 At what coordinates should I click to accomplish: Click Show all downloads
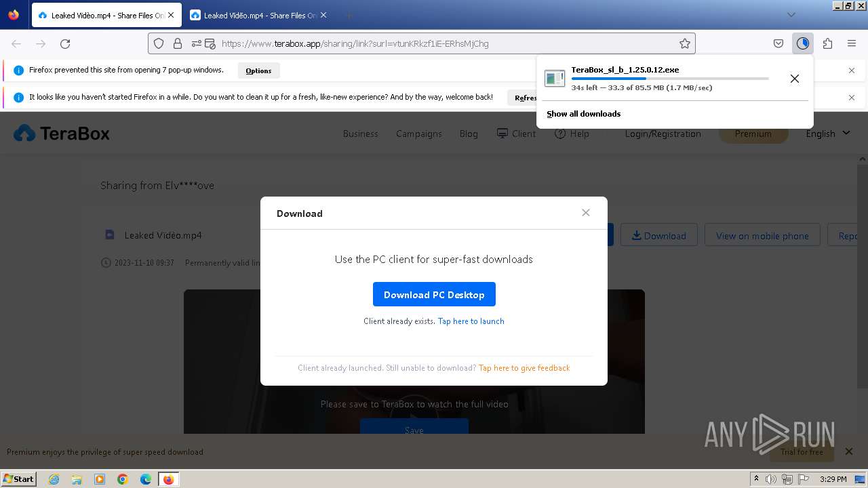(x=584, y=114)
